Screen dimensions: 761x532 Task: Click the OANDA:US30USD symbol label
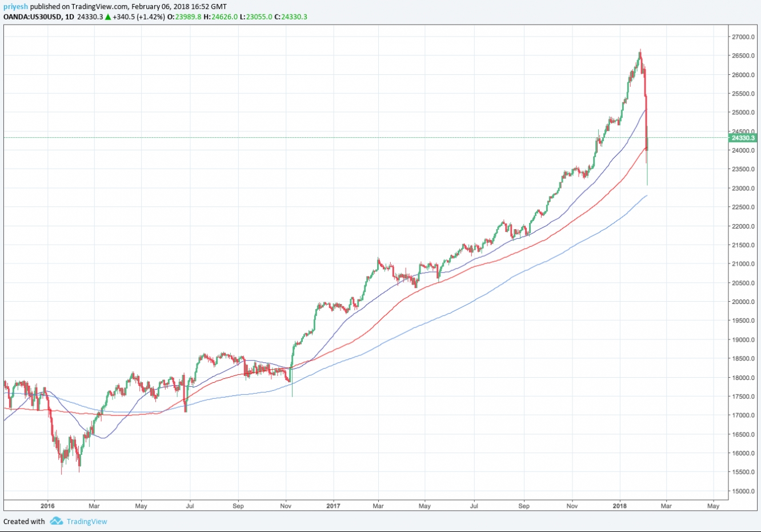point(33,17)
